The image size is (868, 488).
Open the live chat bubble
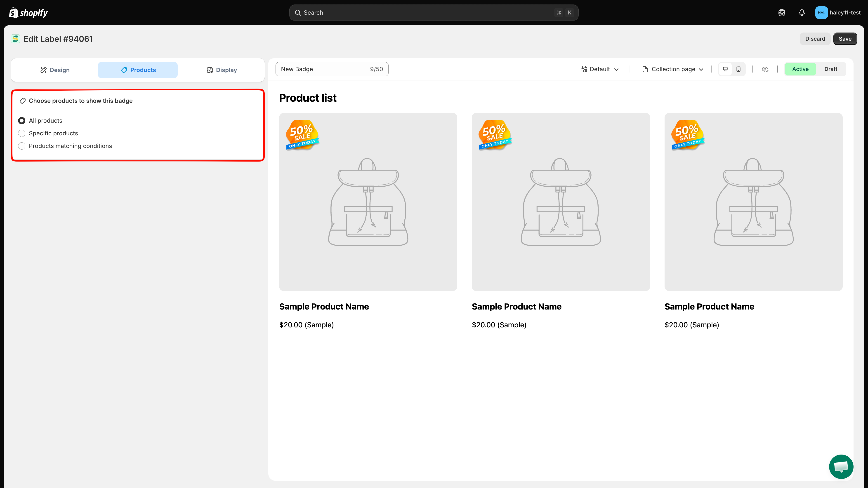pos(841,467)
